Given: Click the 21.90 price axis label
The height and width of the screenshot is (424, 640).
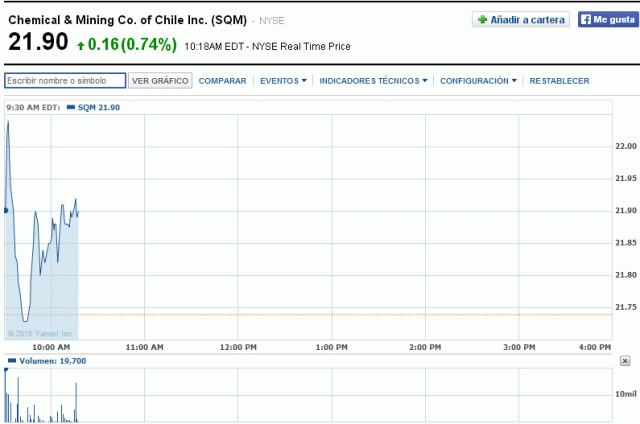Looking at the screenshot, I should [x=626, y=211].
